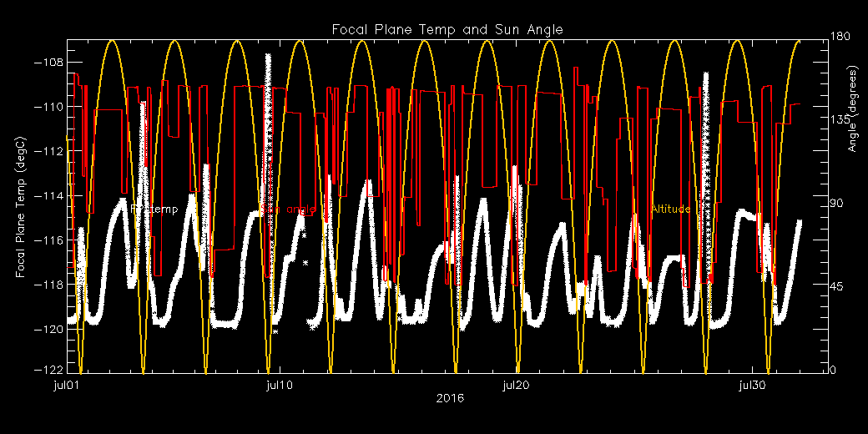Click the plot title 'Focal Plane Temp and Sun Angle'
Screen dimensions: 868x434
447,30
